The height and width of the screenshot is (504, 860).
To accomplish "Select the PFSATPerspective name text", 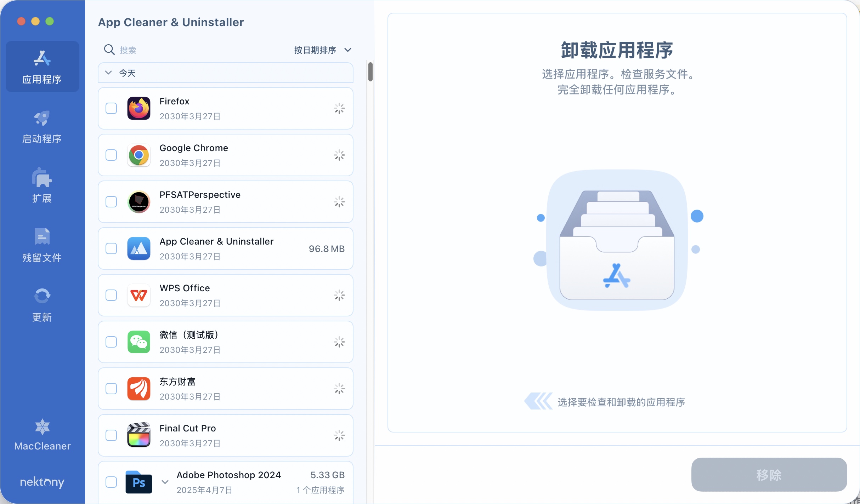I will [200, 195].
